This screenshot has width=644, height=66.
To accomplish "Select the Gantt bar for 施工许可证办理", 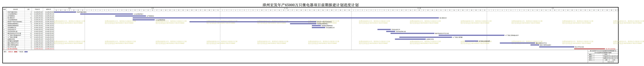I will [557, 47].
